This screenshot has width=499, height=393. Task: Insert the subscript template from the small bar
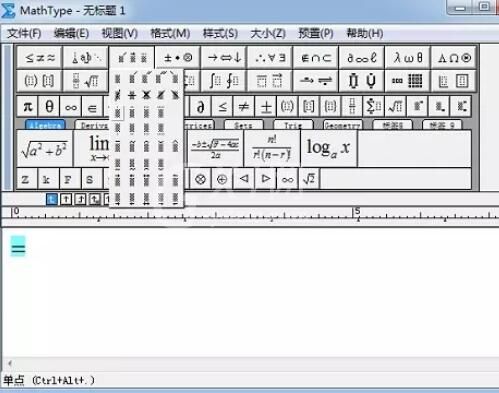click(x=439, y=107)
